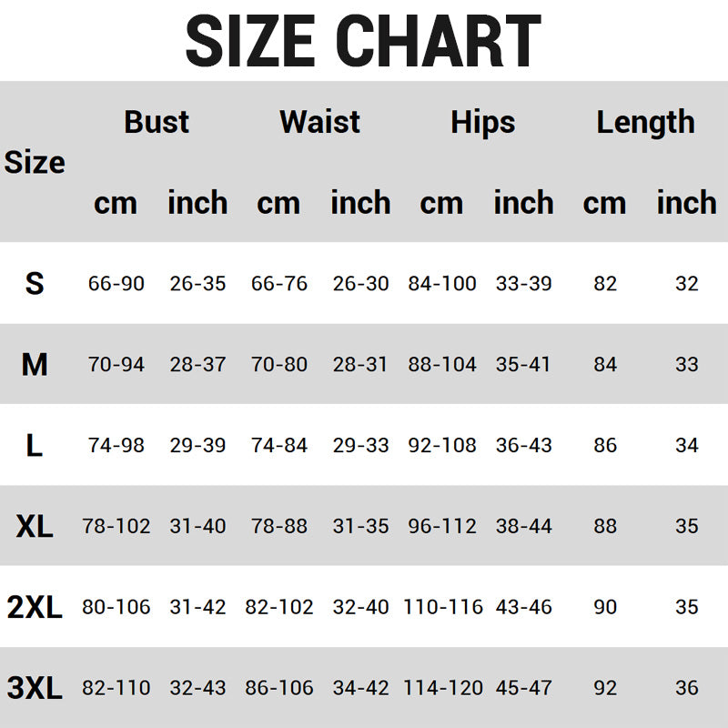Click the 28-31 waist inch value
This screenshot has width=728, height=728.
[360, 365]
